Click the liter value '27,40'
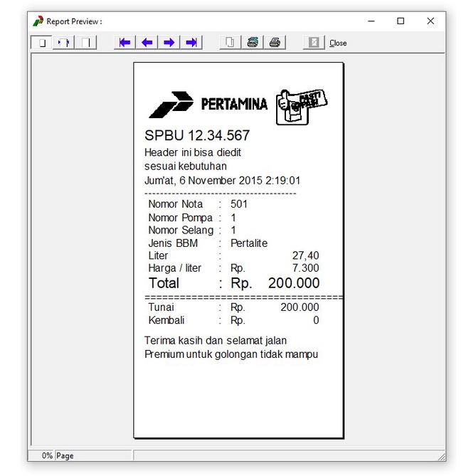 pos(306,255)
